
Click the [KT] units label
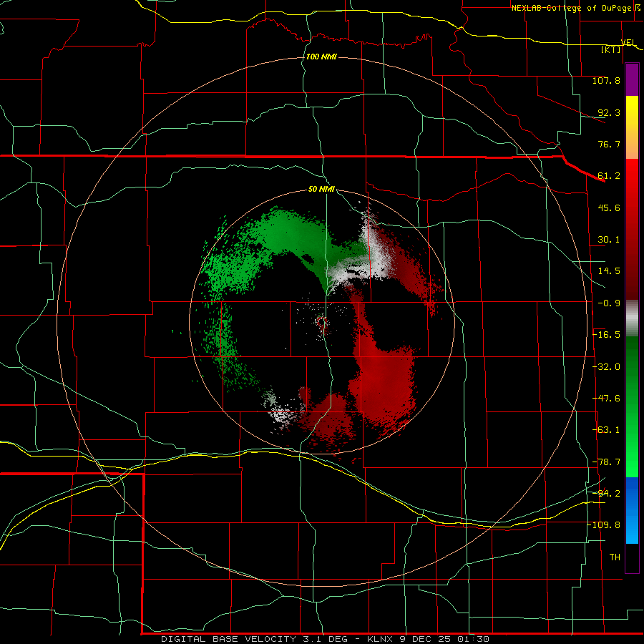coord(611,49)
